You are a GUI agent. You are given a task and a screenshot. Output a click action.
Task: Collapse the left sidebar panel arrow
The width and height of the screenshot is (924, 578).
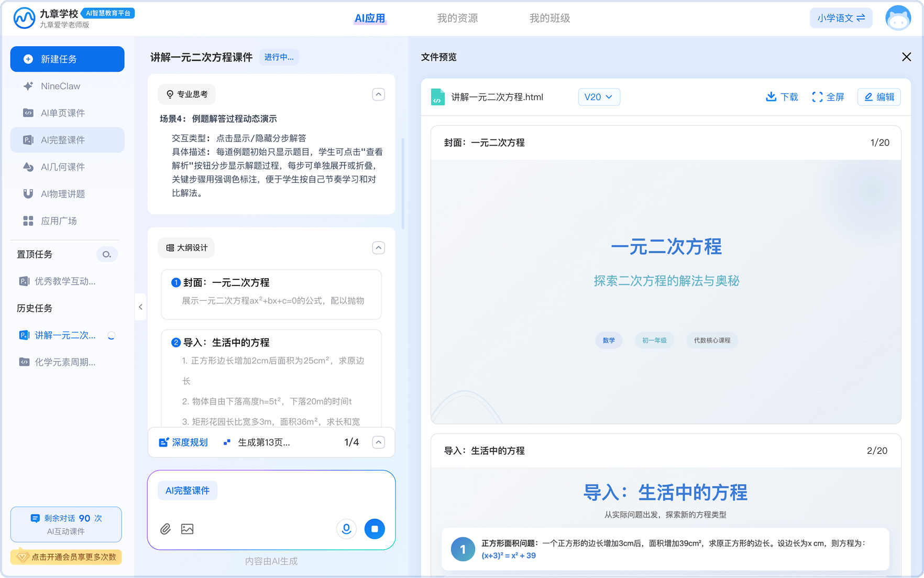coord(140,307)
